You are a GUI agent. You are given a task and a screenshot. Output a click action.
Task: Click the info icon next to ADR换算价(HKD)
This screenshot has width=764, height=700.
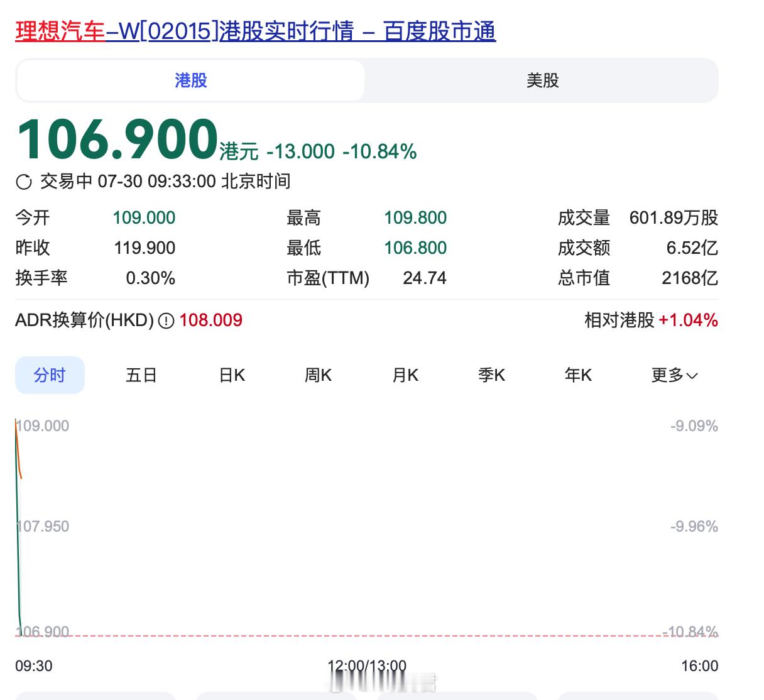pos(166,321)
